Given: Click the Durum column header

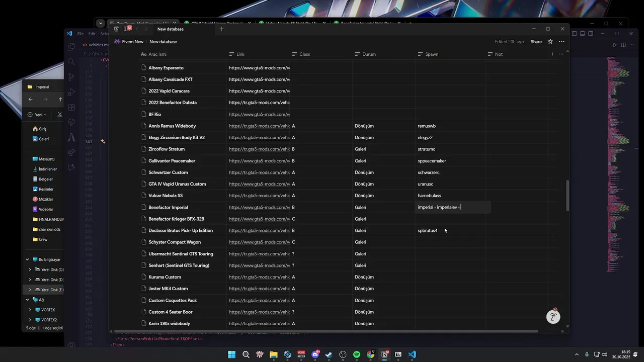Looking at the screenshot, I should click(383, 54).
